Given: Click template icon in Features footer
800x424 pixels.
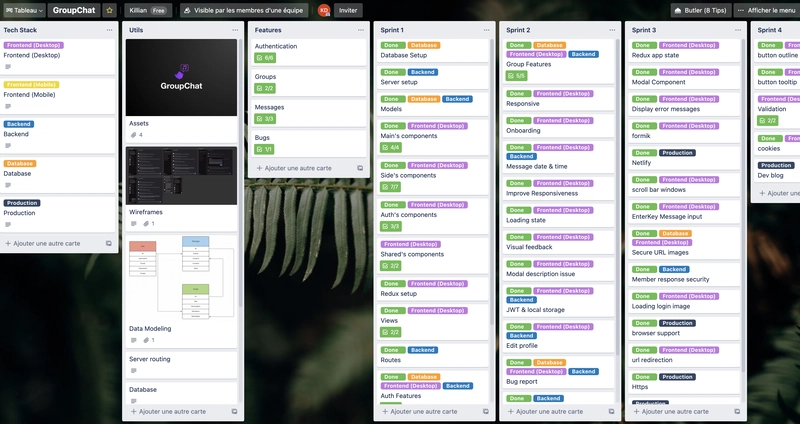Looking at the screenshot, I should pos(360,168).
